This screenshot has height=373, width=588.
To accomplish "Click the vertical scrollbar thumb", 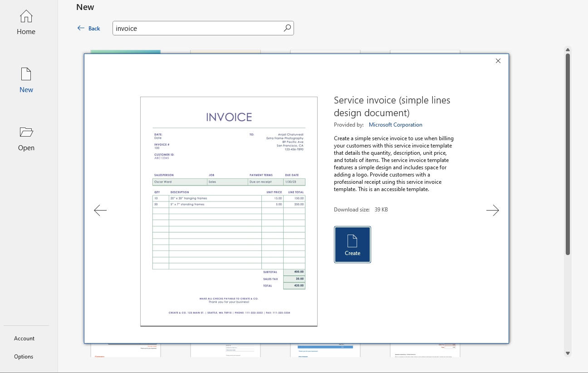I will click(568, 154).
